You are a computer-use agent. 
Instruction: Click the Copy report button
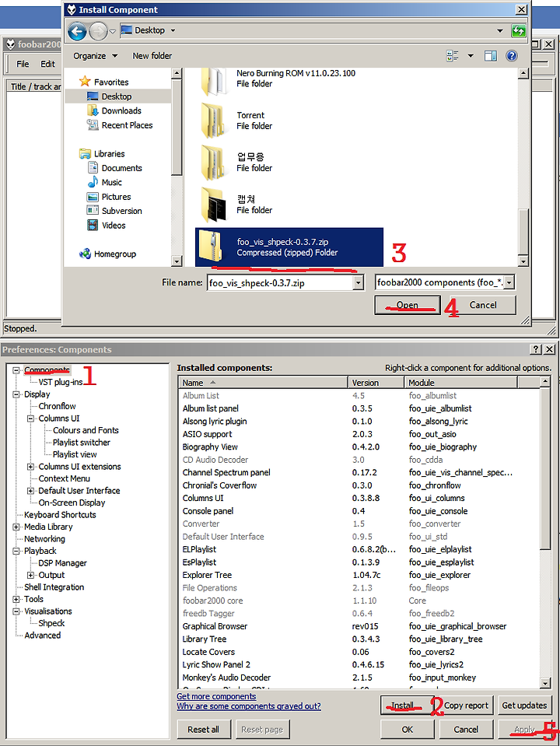pos(466,705)
